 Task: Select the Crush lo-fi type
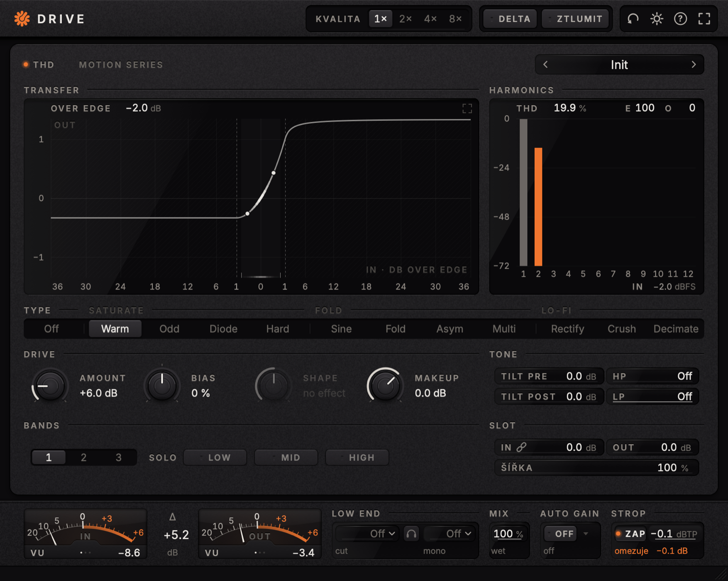622,329
